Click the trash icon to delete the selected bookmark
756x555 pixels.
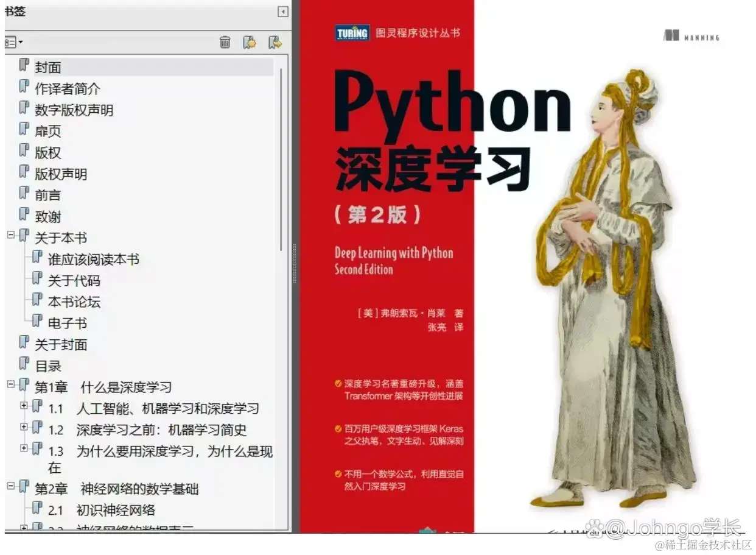coord(225,42)
